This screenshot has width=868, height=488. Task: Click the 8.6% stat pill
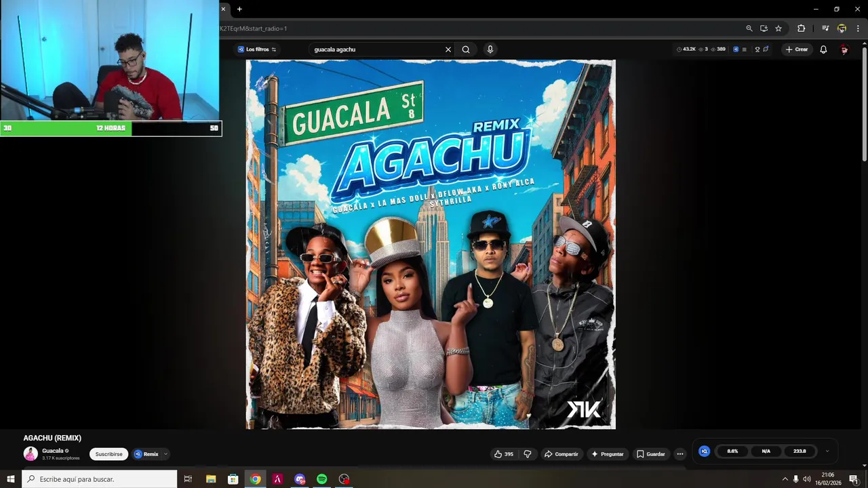click(732, 451)
